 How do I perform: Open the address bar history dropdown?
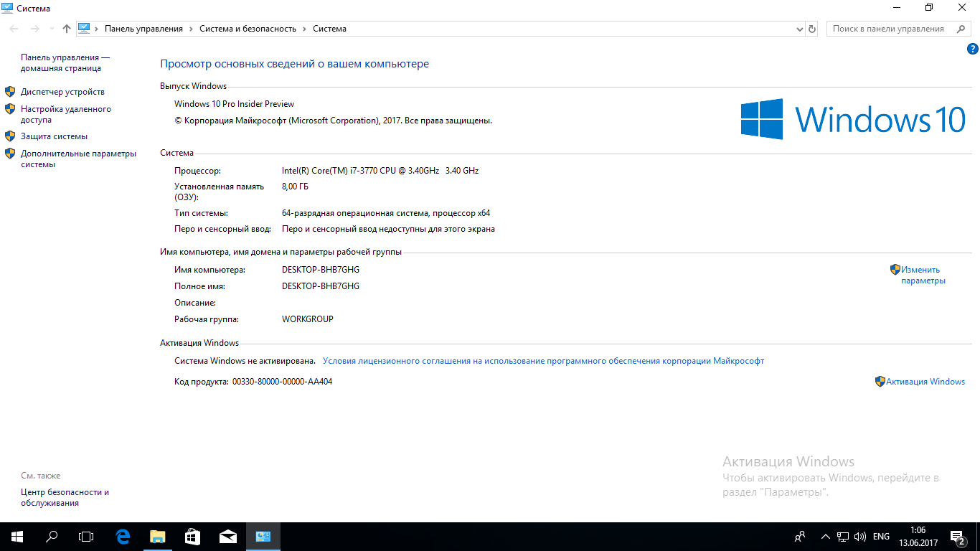[800, 29]
